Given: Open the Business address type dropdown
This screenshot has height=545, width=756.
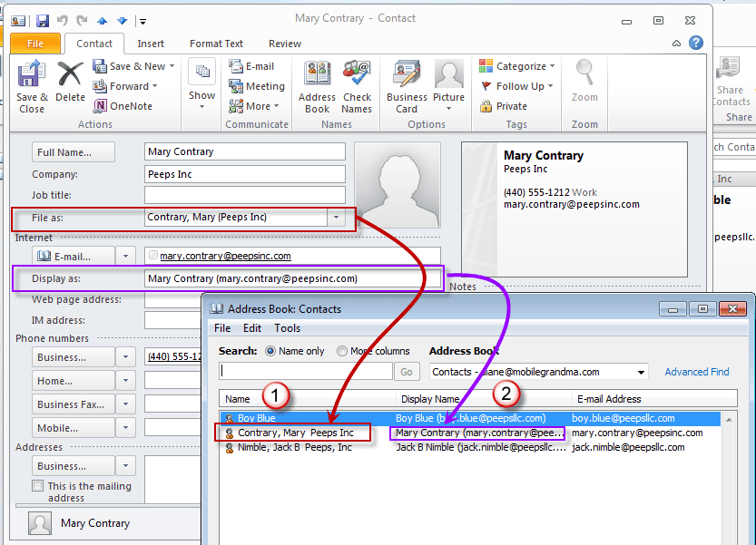Looking at the screenshot, I should tap(126, 466).
